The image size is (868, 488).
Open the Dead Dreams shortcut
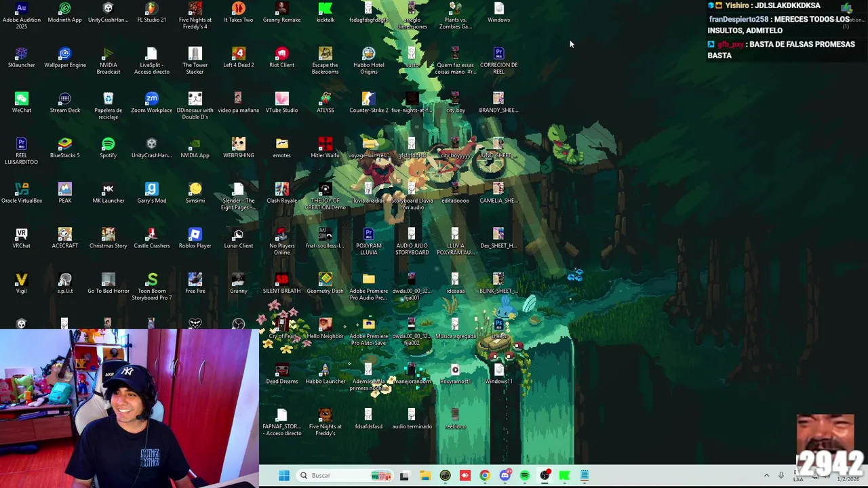pyautogui.click(x=281, y=374)
